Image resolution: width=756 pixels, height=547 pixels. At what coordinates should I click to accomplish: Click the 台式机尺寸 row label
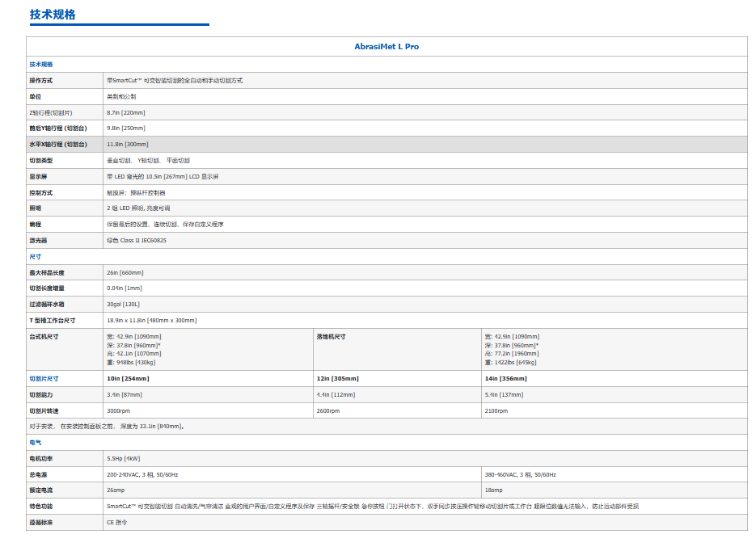tap(44, 337)
